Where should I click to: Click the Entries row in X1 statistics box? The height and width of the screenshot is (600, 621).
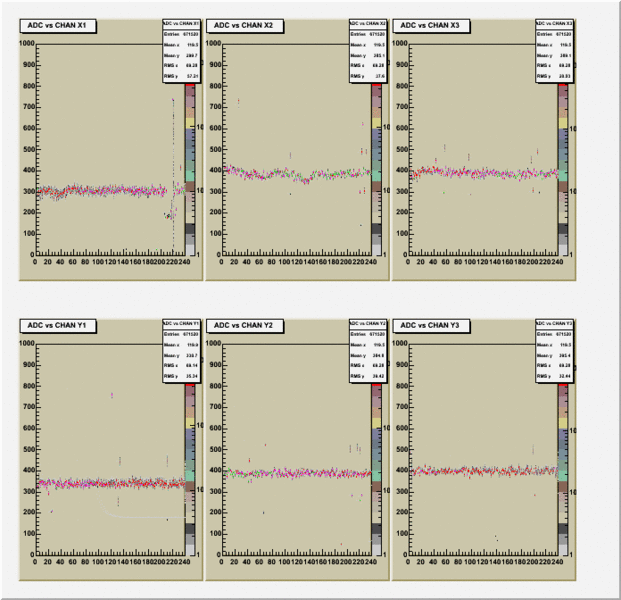(181, 34)
